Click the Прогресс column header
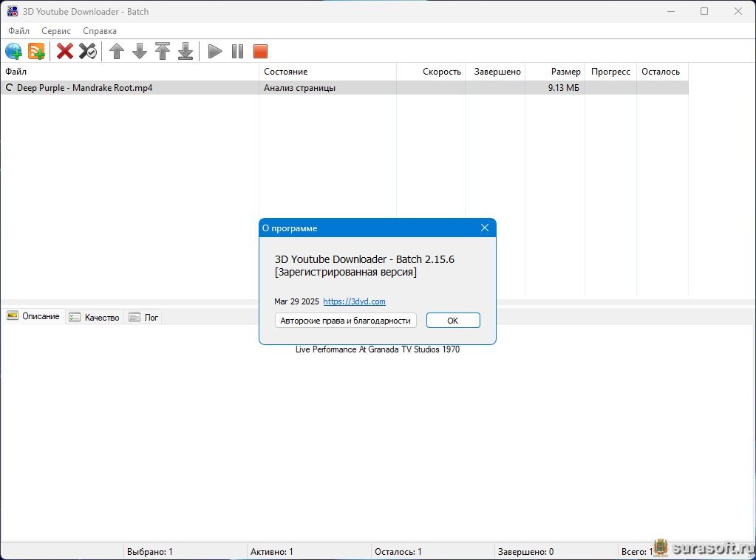 click(610, 72)
